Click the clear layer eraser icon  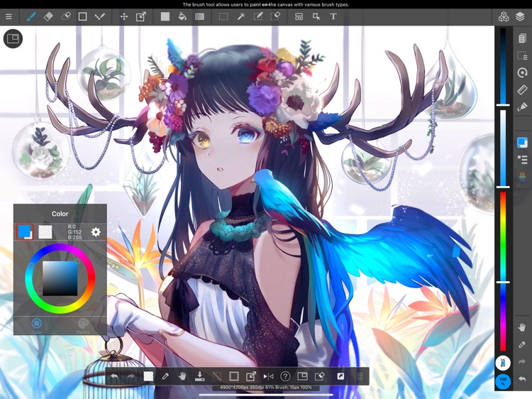coord(320,376)
